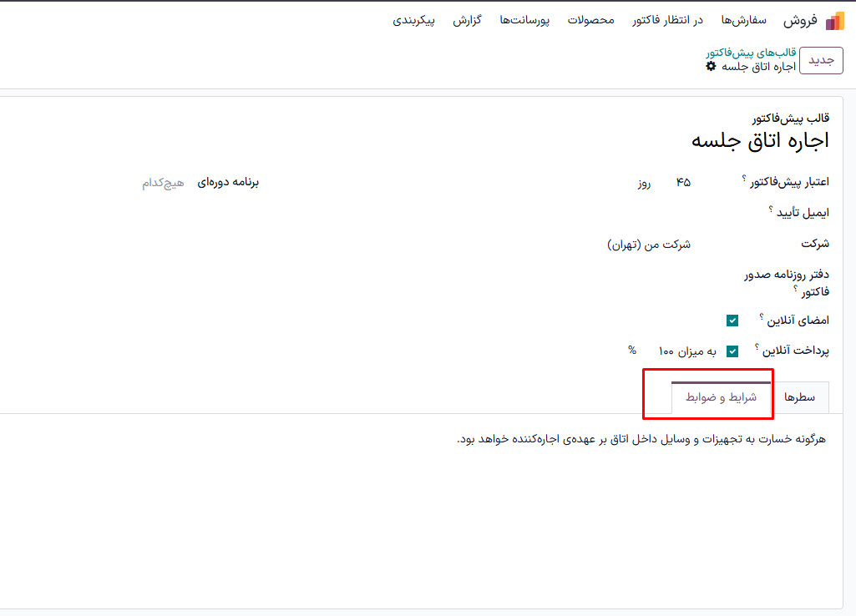The height and width of the screenshot is (616, 856).
Task: Click the قالب پیش‌فاکتور form label
Action: click(791, 118)
